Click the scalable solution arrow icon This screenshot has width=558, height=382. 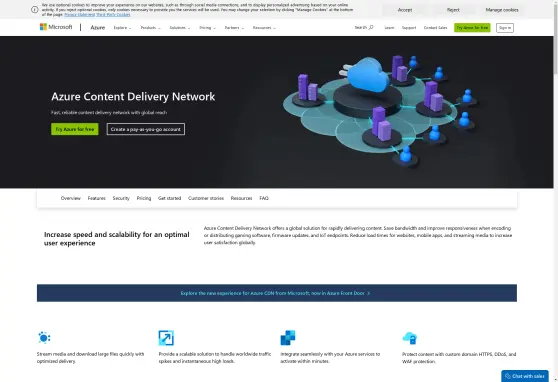click(166, 338)
